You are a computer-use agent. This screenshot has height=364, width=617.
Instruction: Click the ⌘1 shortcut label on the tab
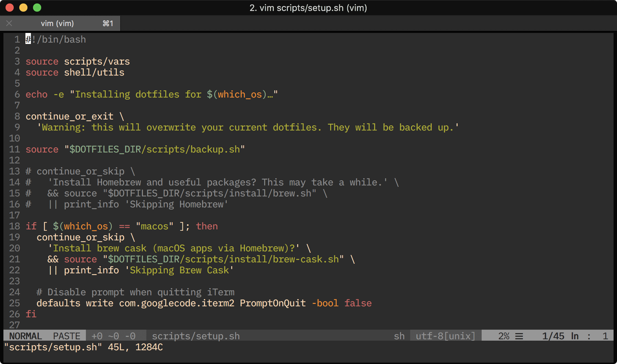pyautogui.click(x=108, y=23)
